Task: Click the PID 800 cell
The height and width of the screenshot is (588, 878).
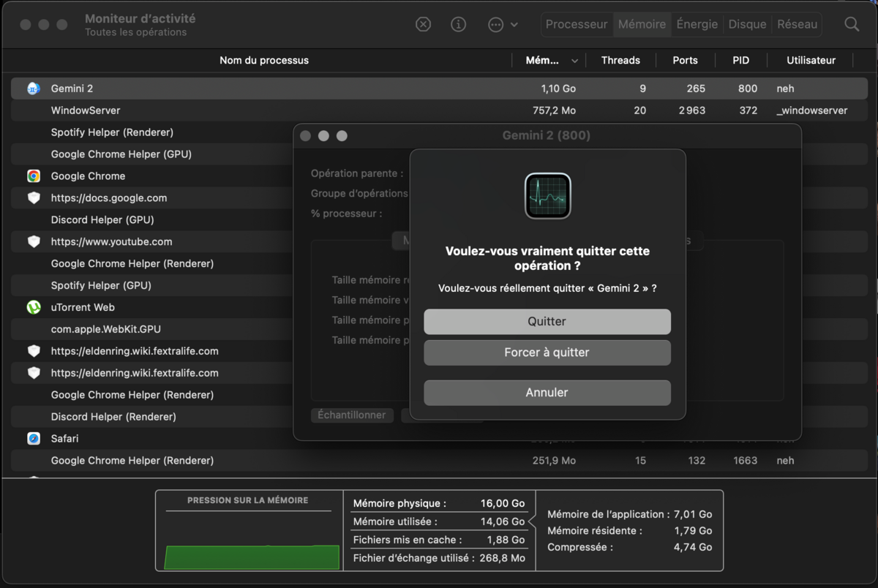Action: 748,88
